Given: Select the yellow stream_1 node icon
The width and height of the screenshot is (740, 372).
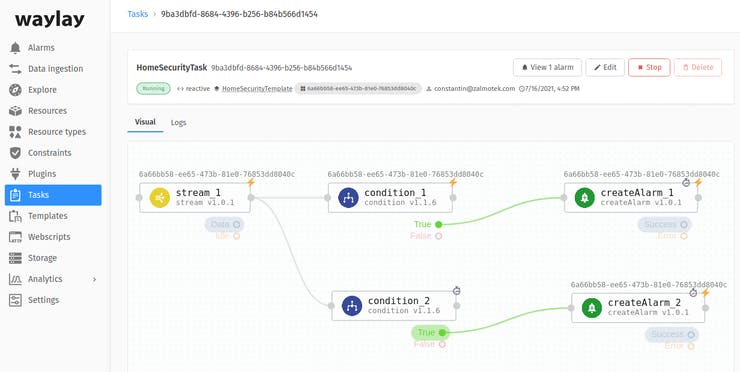Looking at the screenshot, I should pos(160,197).
